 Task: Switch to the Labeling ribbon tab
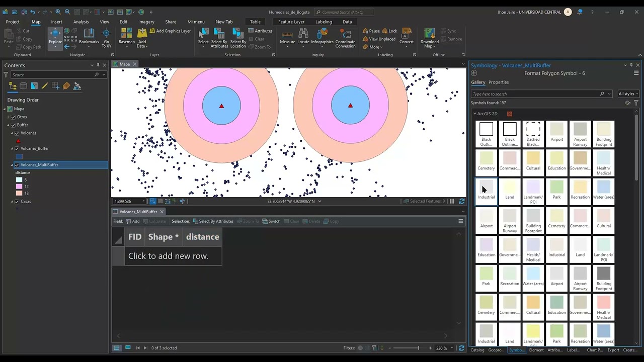(324, 22)
